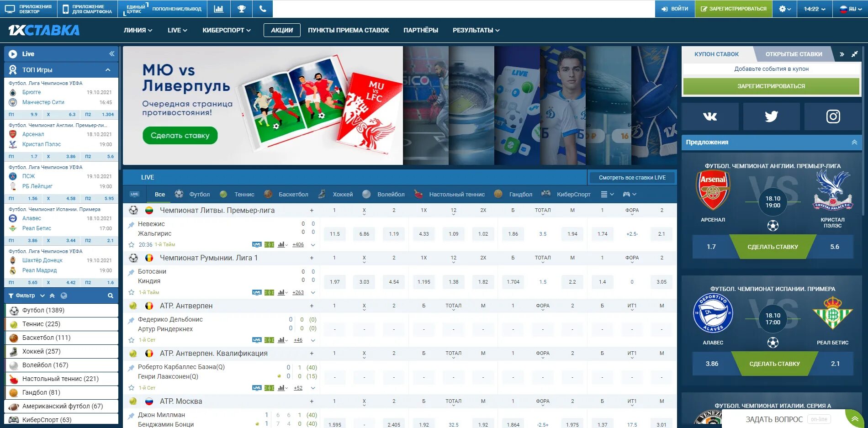Select Хоккей (257) in sports list
The width and height of the screenshot is (868, 428).
click(x=61, y=351)
